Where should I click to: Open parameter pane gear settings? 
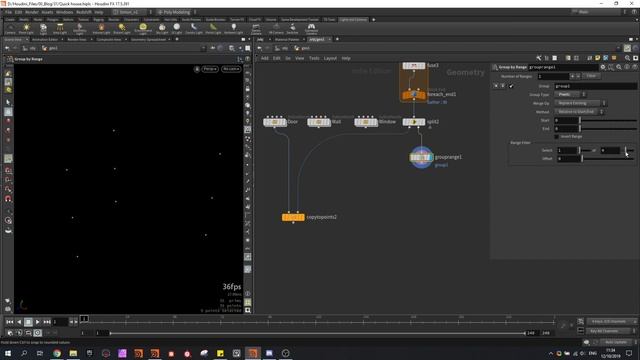tap(603, 67)
